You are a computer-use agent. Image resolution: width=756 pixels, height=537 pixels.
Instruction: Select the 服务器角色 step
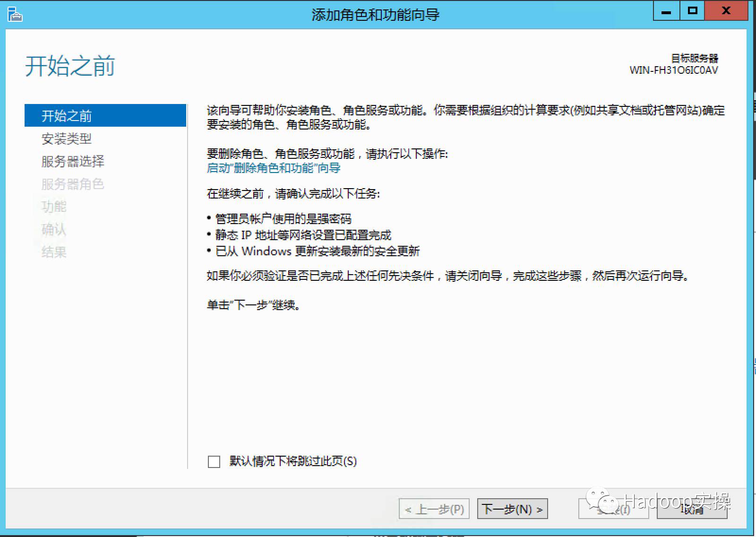click(72, 184)
